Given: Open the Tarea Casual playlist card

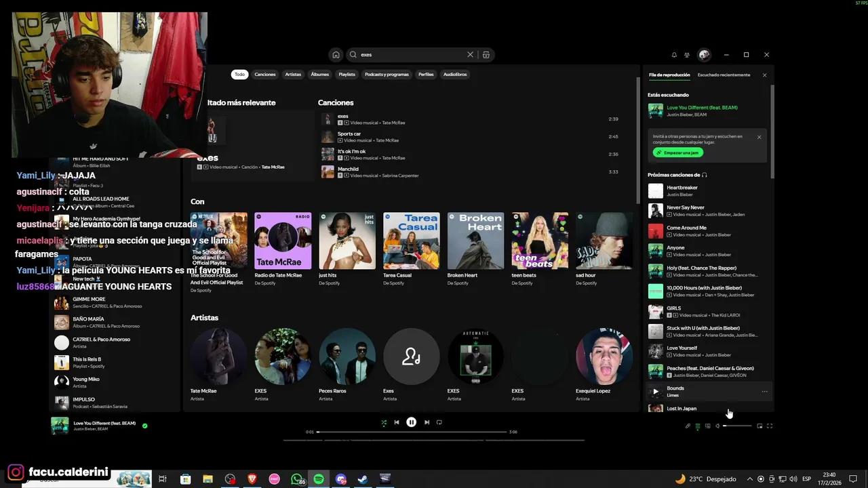Looking at the screenshot, I should (411, 250).
